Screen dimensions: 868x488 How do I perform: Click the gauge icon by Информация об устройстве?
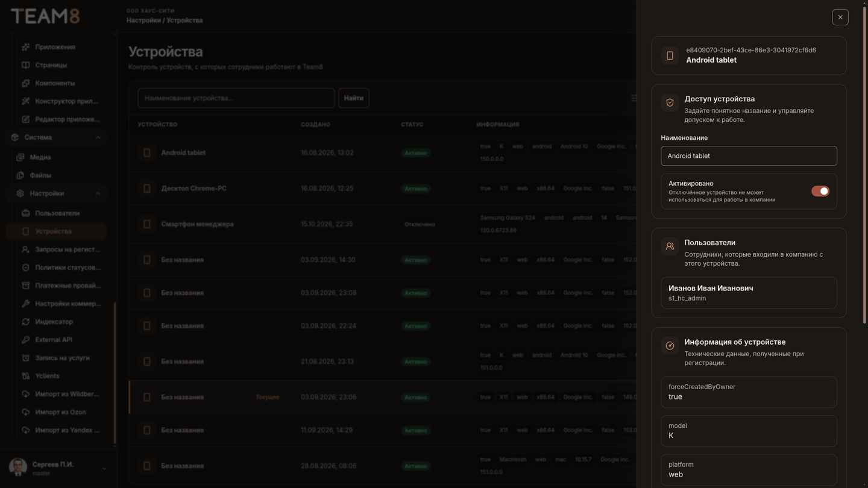(x=670, y=345)
